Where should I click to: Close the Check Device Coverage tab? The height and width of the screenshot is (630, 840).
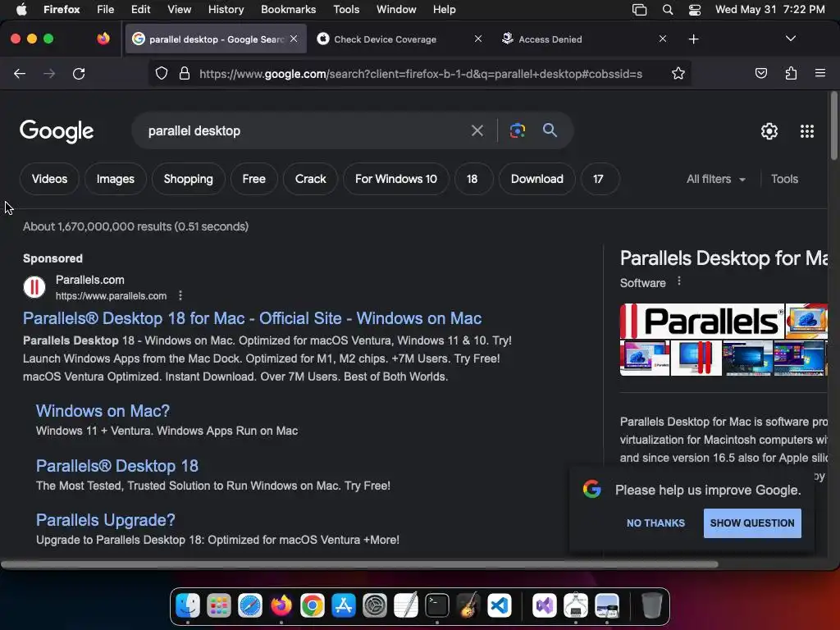tap(478, 39)
